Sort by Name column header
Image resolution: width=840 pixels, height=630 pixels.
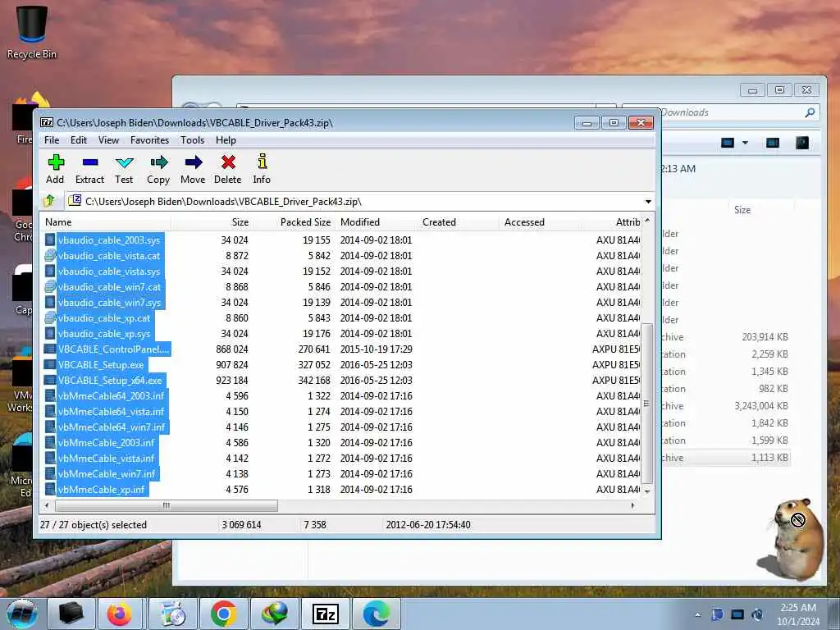click(x=106, y=221)
